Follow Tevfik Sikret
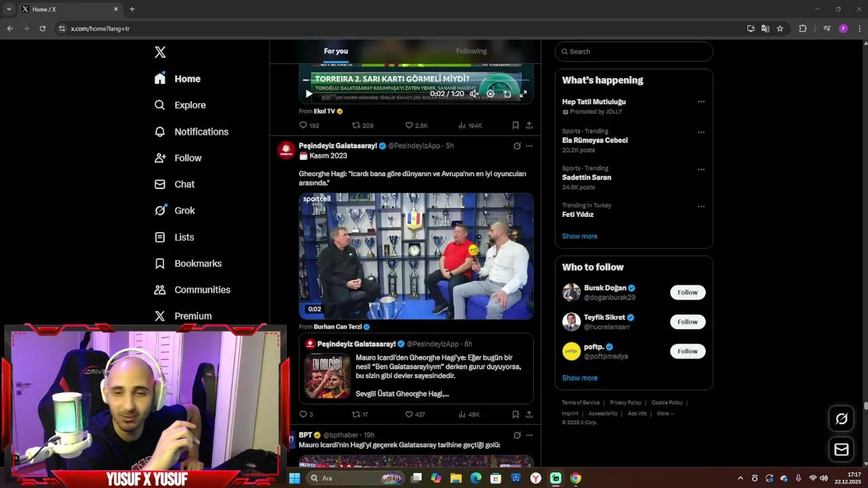The height and width of the screenshot is (488, 868). (x=688, y=322)
